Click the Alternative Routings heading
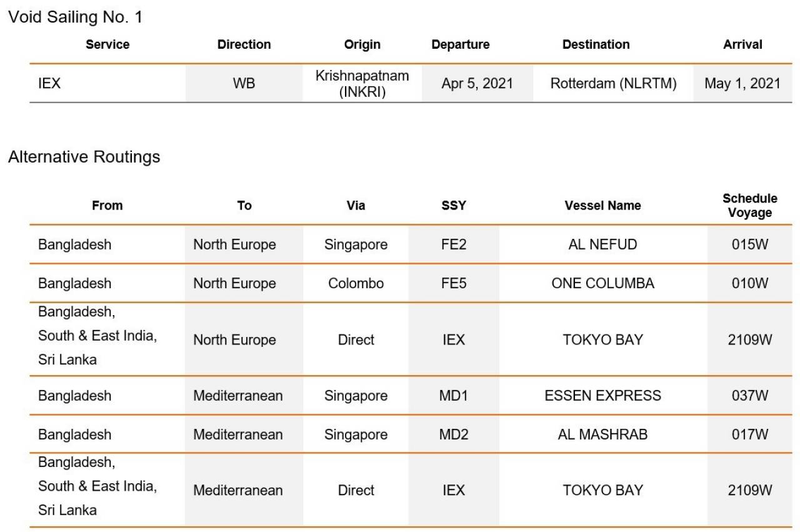800x532 pixels. [84, 157]
